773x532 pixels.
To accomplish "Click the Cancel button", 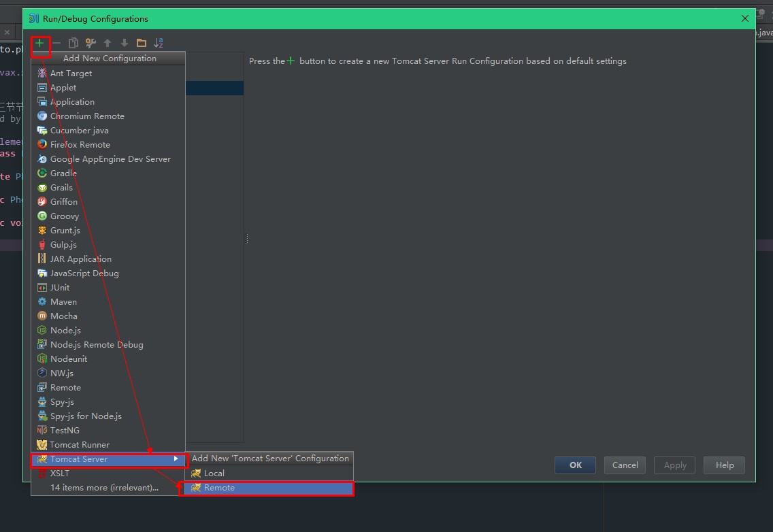I will pyautogui.click(x=625, y=465).
